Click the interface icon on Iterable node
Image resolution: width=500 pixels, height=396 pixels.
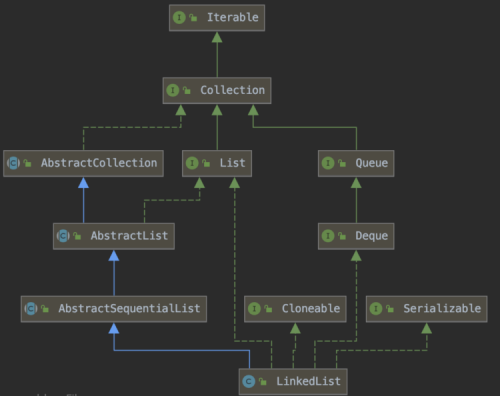179,17
